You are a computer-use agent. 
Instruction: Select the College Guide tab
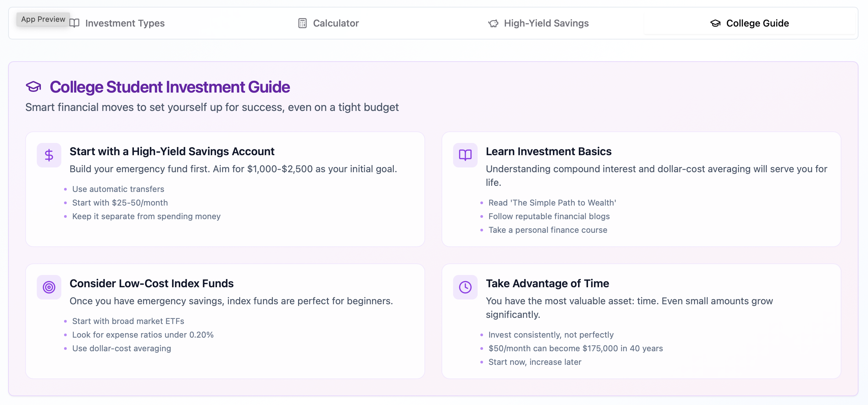pyautogui.click(x=757, y=23)
